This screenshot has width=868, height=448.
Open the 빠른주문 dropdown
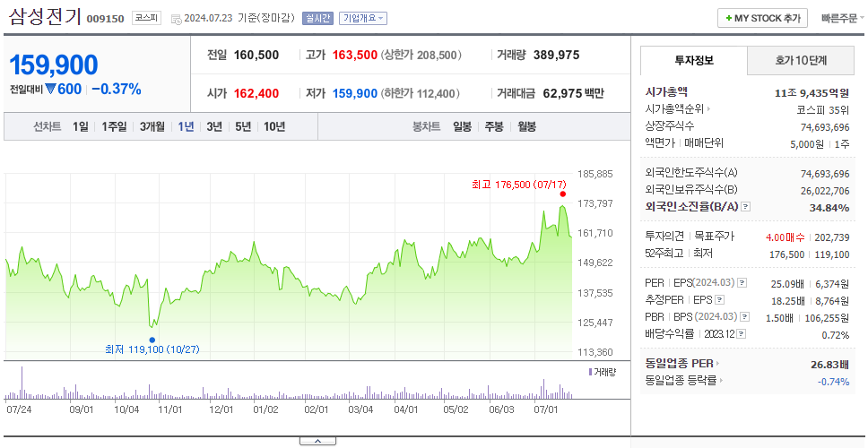pyautogui.click(x=843, y=18)
